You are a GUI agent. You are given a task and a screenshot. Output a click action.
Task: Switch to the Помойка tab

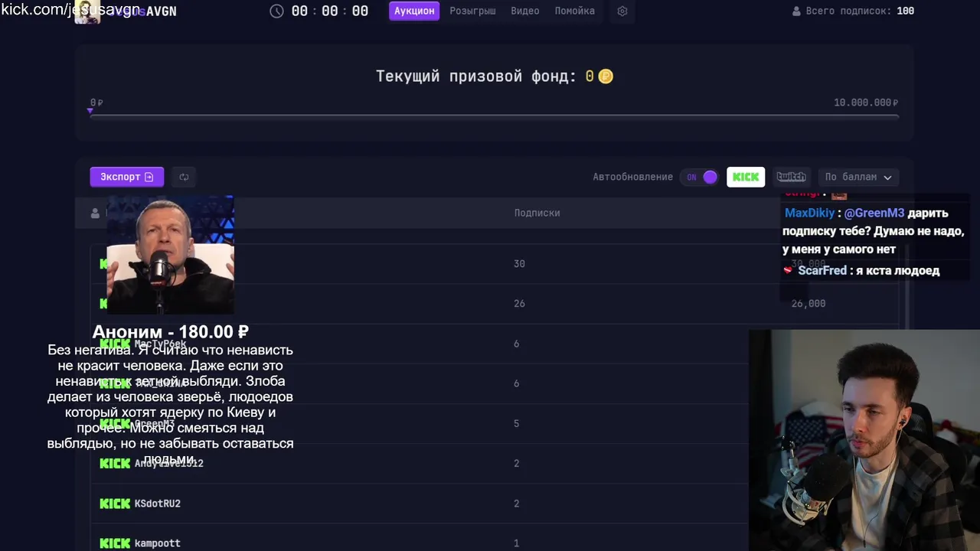tap(574, 11)
